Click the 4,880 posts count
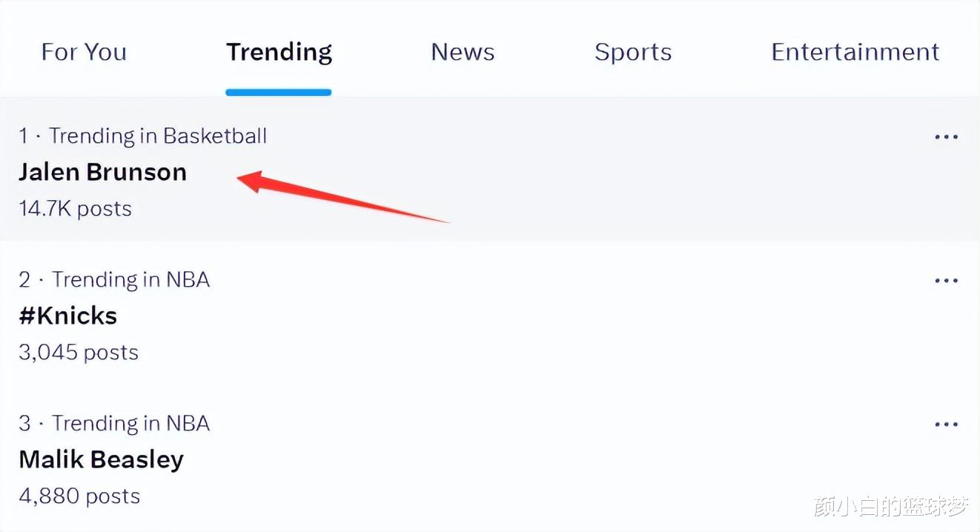 click(x=79, y=496)
